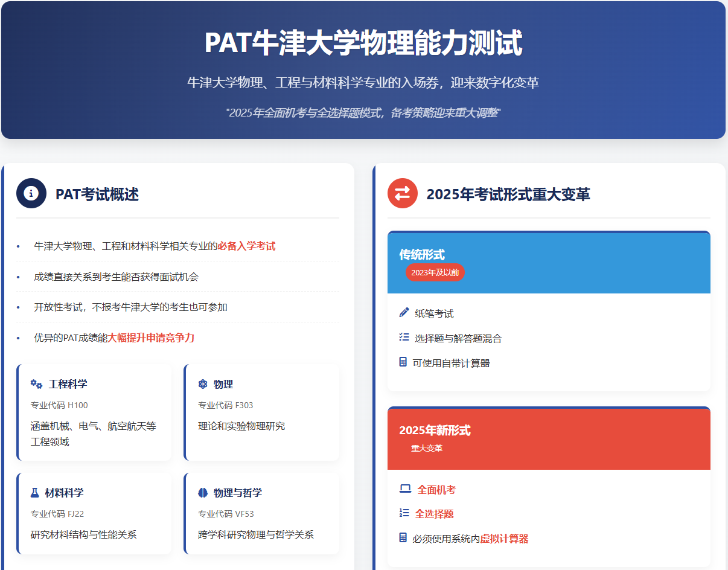Click the red swap arrows icon

402,193
